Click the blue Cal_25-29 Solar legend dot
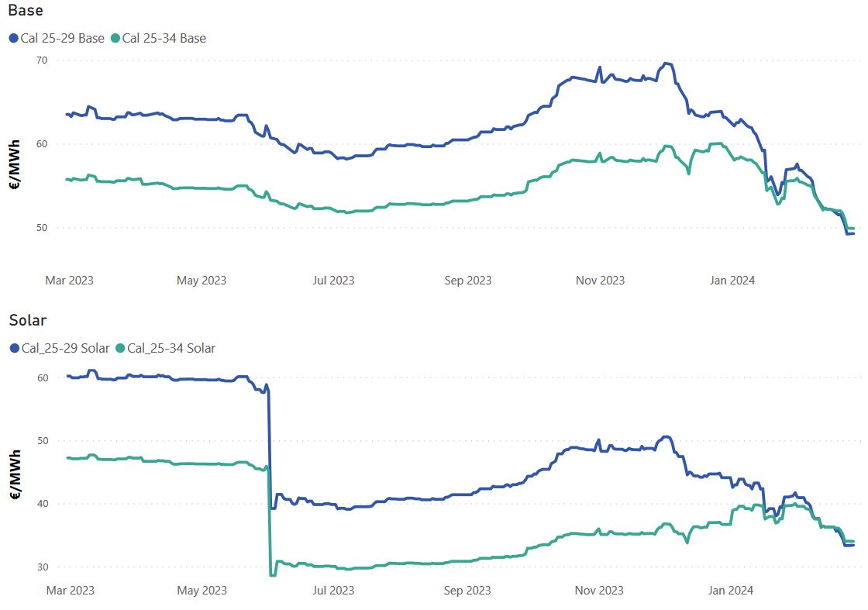 pyautogui.click(x=14, y=349)
